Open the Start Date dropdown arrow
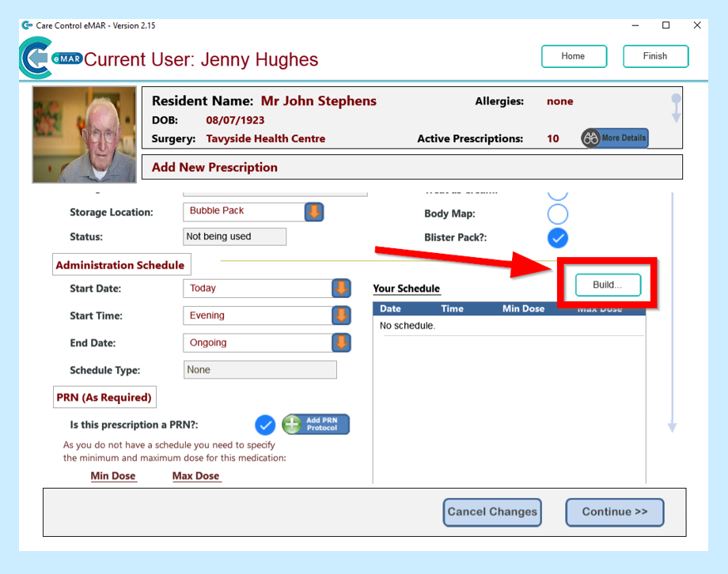This screenshot has width=728, height=574. (x=341, y=289)
